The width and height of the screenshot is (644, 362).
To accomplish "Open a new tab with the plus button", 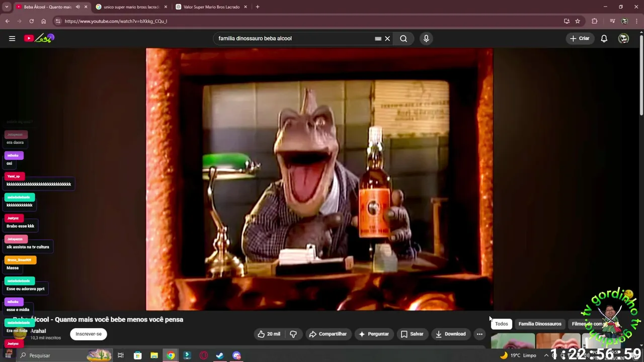I will coord(258,7).
